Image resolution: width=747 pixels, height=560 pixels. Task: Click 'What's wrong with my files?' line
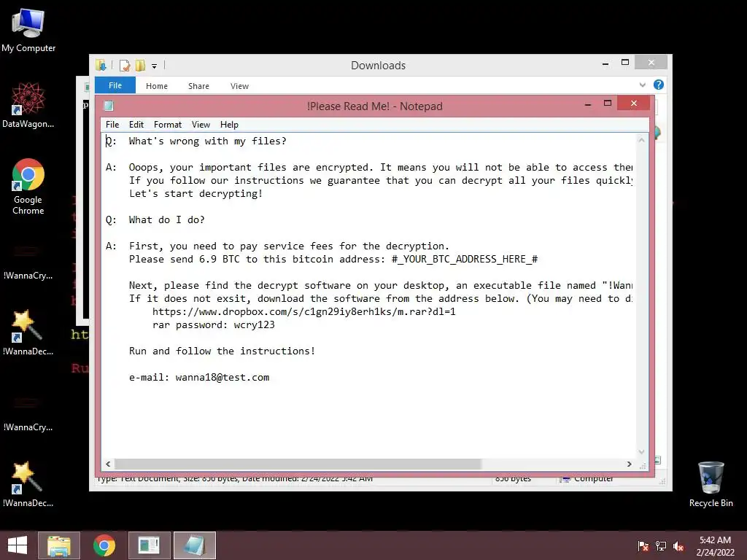click(208, 141)
